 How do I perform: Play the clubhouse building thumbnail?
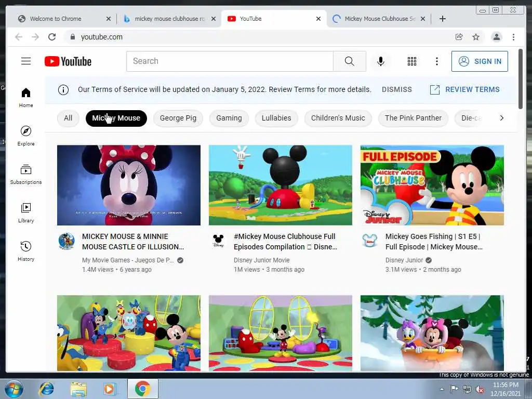280,185
